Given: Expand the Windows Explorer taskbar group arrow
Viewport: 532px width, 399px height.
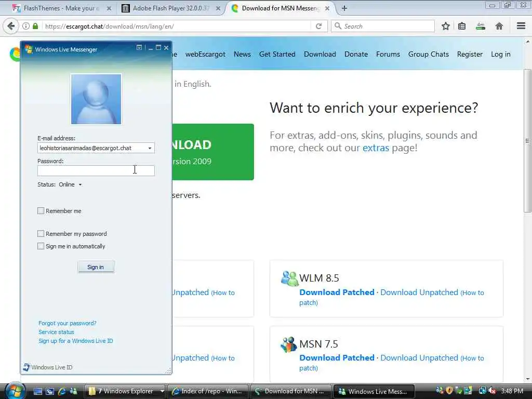Looking at the screenshot, I should tap(162, 391).
